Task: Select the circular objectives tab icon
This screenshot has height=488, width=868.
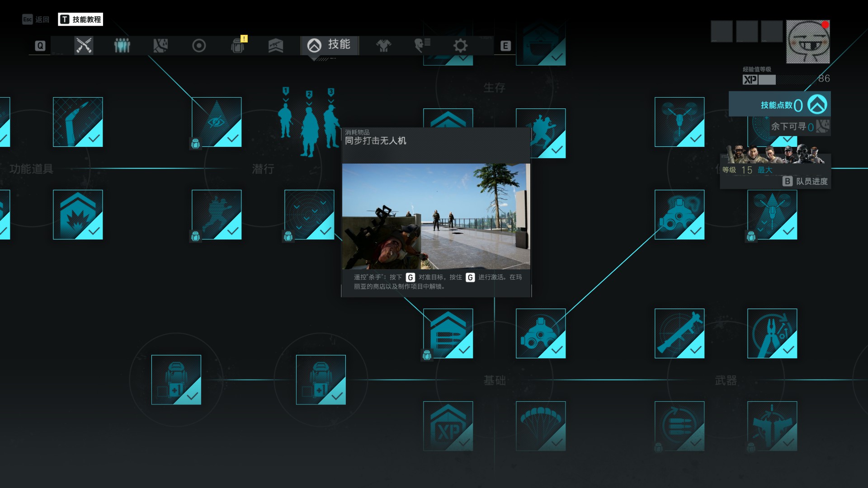Action: coord(199,46)
